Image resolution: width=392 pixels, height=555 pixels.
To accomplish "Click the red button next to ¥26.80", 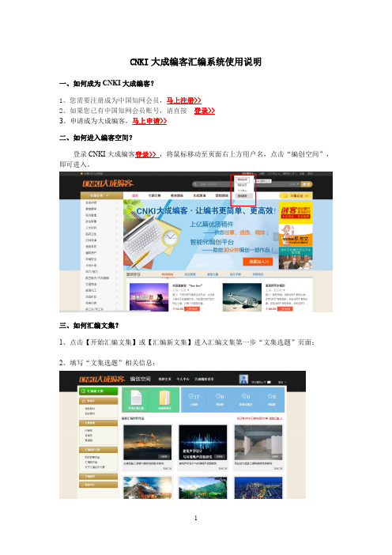I will (x=285, y=309).
